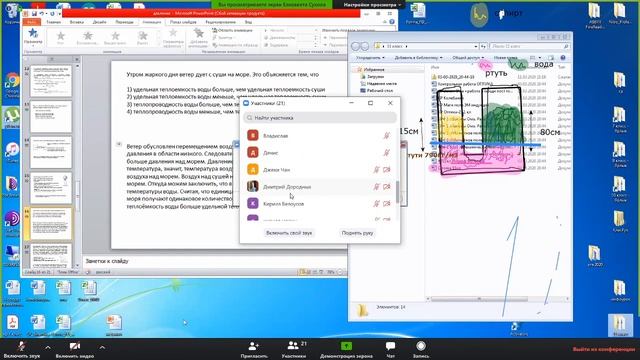Leave the meeting (Выйти из конференции)
Screen dimensions: 640x360
(604, 349)
